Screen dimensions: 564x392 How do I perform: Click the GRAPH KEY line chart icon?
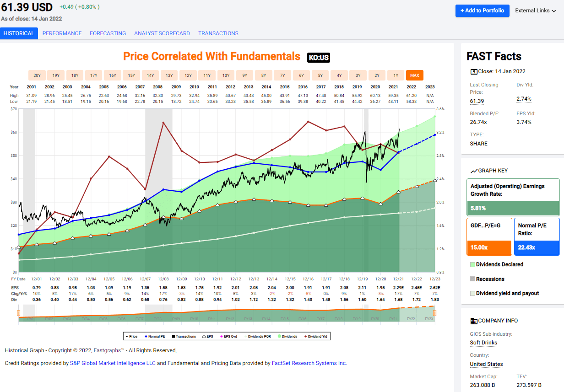(474, 171)
